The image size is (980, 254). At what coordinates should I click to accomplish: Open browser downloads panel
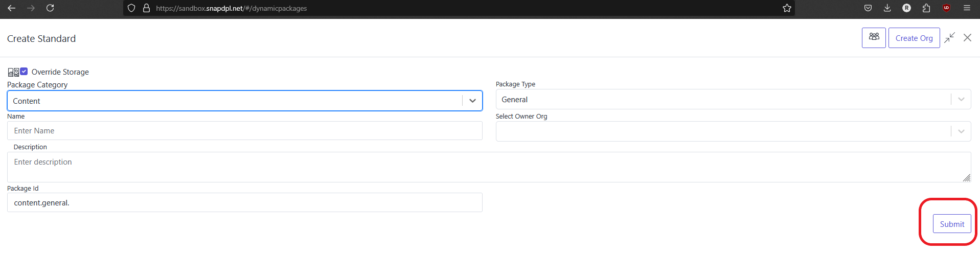click(x=887, y=8)
